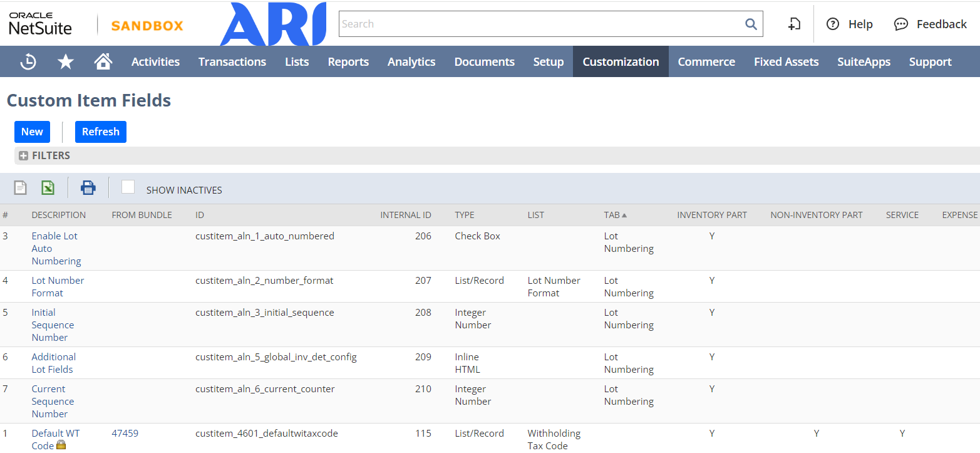Viewport: 980px width, 453px height.
Task: Click inside the global Search field
Action: [x=541, y=24]
